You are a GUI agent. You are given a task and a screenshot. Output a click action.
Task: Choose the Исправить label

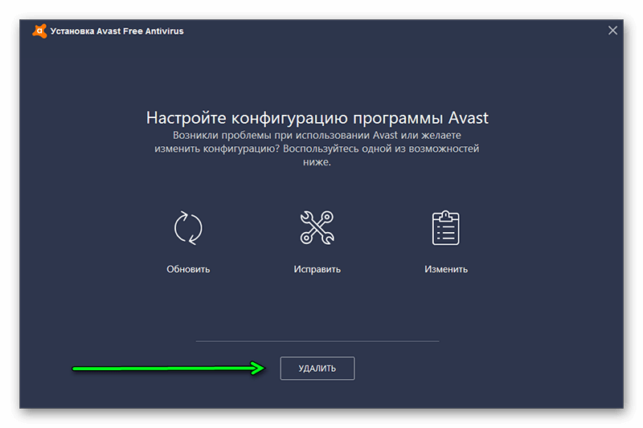[x=317, y=269]
